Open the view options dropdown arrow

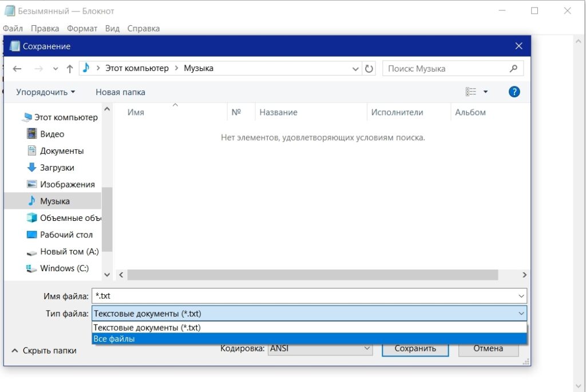coord(485,92)
